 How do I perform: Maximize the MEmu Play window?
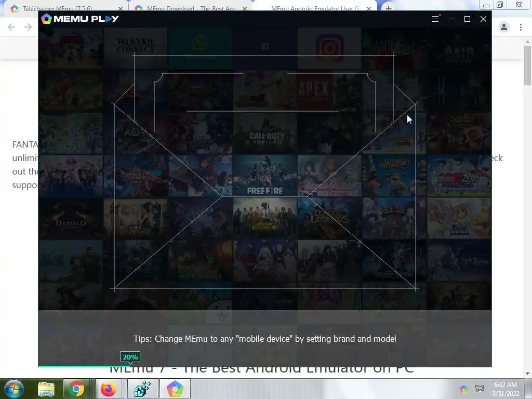(x=467, y=19)
